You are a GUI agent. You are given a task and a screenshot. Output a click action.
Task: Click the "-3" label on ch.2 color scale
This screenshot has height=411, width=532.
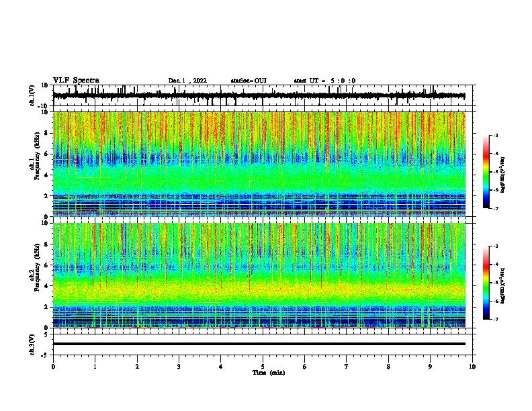tap(495, 246)
